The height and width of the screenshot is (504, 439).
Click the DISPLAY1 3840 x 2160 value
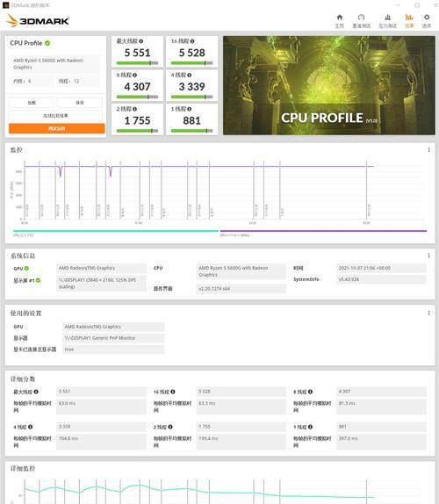point(101,284)
